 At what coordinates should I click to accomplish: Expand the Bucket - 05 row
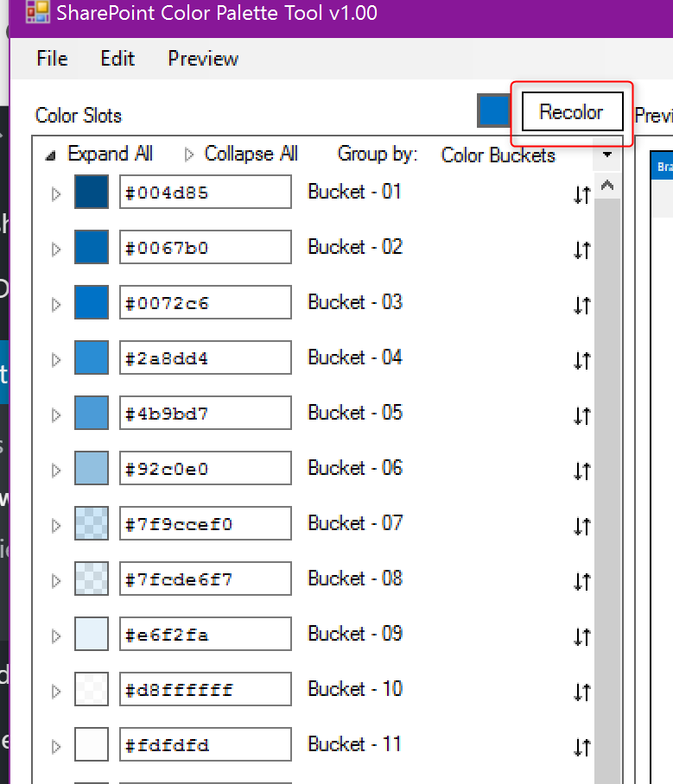click(56, 414)
